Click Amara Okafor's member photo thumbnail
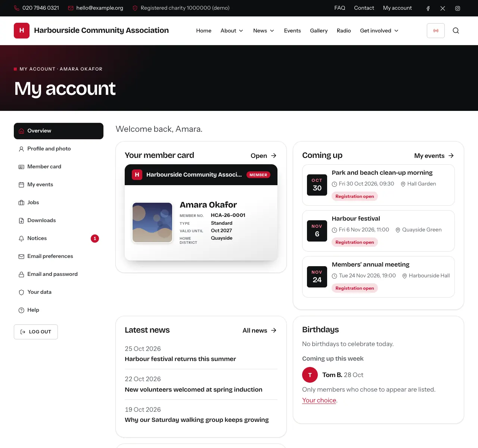This screenshot has width=478, height=448. click(x=152, y=223)
